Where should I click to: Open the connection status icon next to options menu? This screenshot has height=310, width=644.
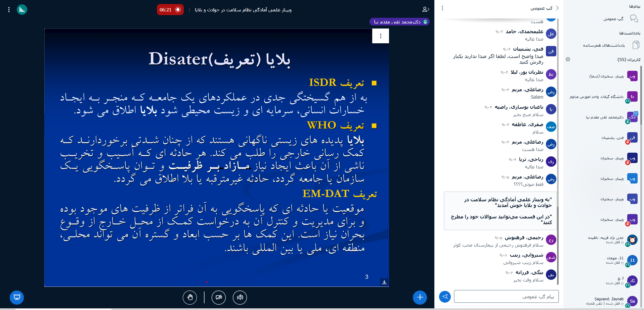[x=22, y=10]
